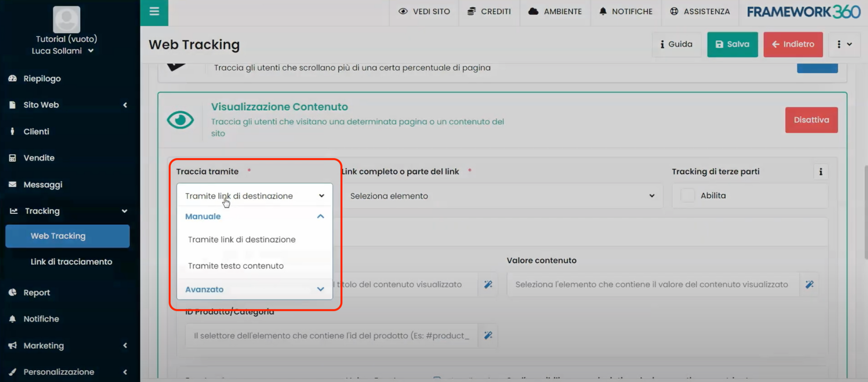Click the Crediti coins icon
Viewport: 868px width, 382px height.
point(472,12)
